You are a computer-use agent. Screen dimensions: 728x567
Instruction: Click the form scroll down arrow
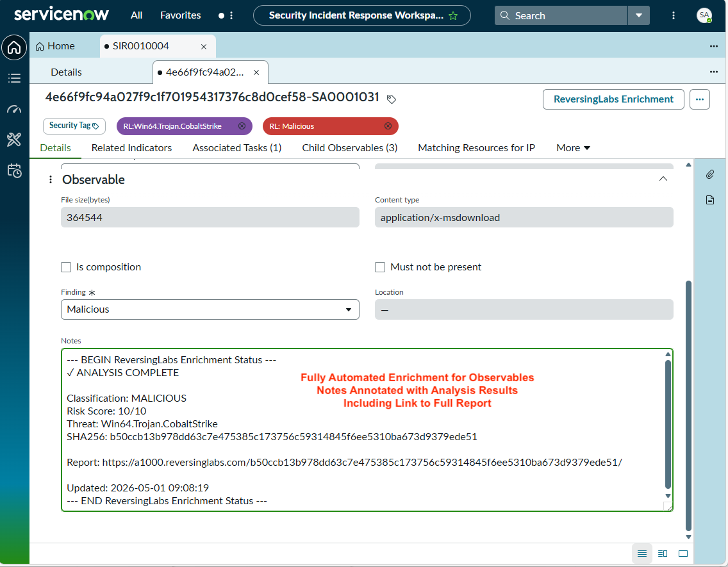click(688, 537)
